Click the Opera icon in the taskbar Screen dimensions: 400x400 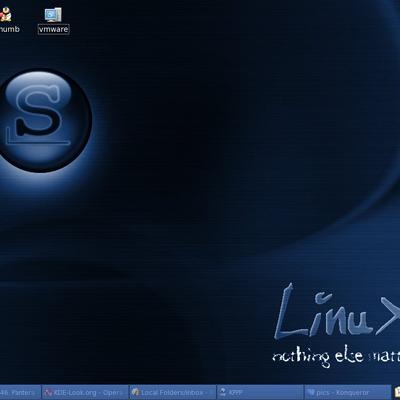coord(48,393)
